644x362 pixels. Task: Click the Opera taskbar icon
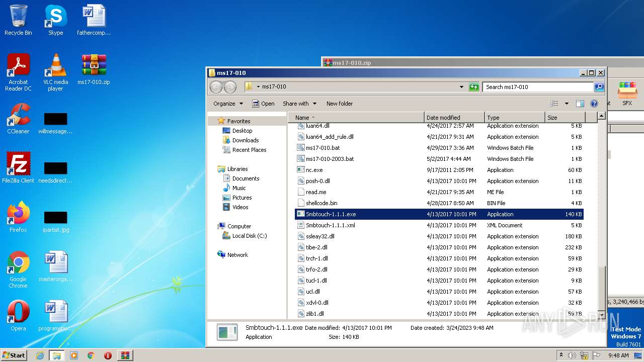108,355
